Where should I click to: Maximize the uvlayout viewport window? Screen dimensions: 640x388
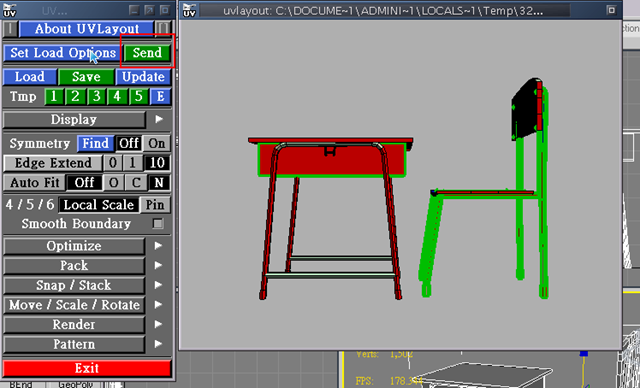[611, 10]
